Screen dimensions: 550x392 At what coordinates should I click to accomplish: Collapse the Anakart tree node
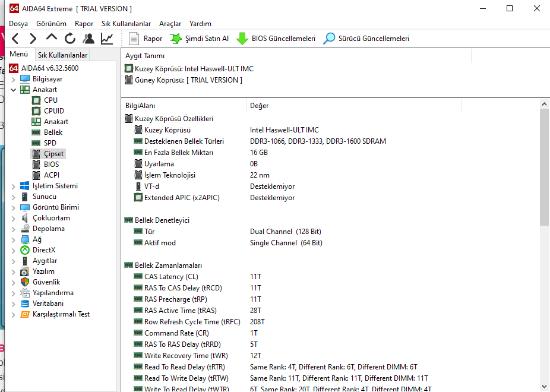click(x=14, y=90)
